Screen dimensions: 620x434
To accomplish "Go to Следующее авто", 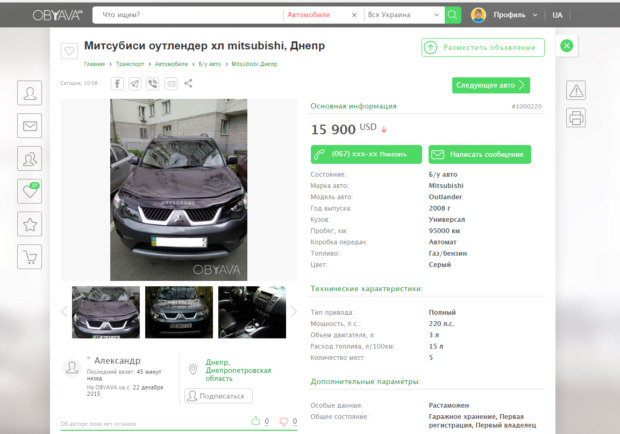I will click(491, 85).
